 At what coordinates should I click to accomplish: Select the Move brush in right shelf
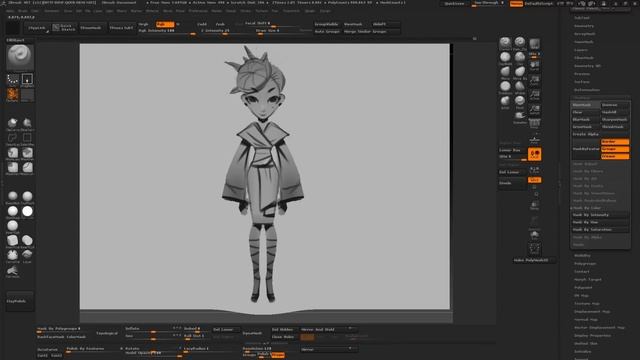pyautogui.click(x=505, y=72)
